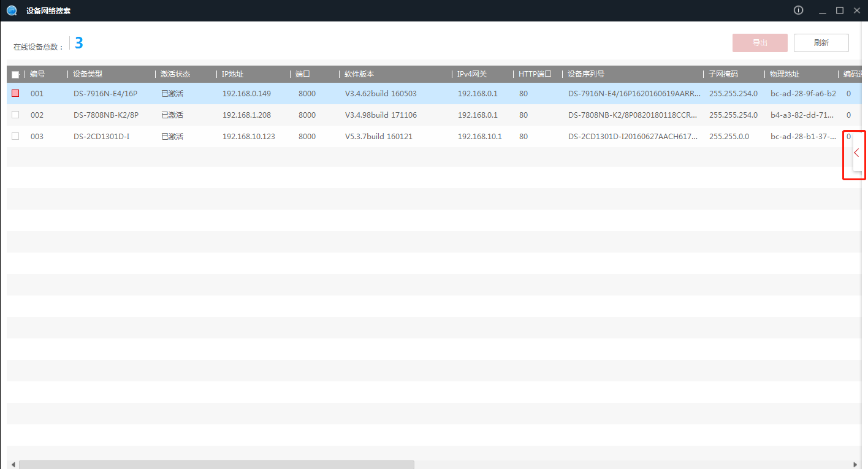Viewport: 868px width, 469px height.
Task: Click the horizontal scrollbar thumb
Action: [216, 465]
